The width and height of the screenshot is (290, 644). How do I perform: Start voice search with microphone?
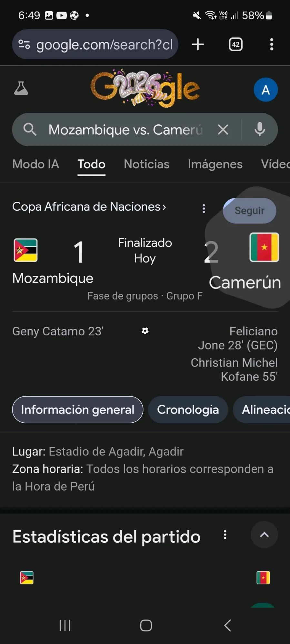[x=260, y=130]
